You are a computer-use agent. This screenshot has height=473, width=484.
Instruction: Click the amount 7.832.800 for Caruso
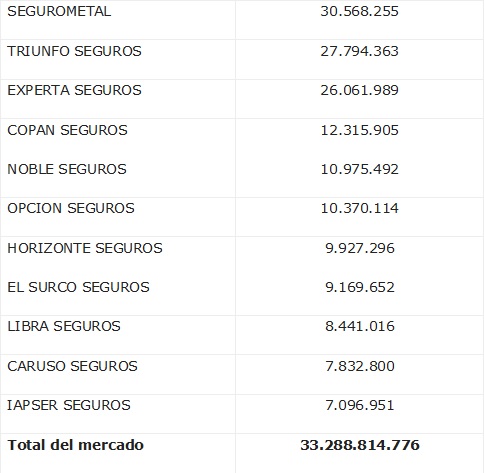(x=360, y=366)
